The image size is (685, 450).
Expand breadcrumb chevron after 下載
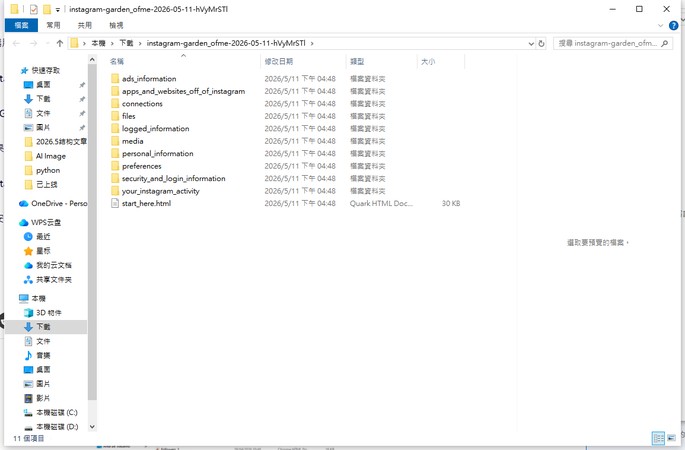140,43
